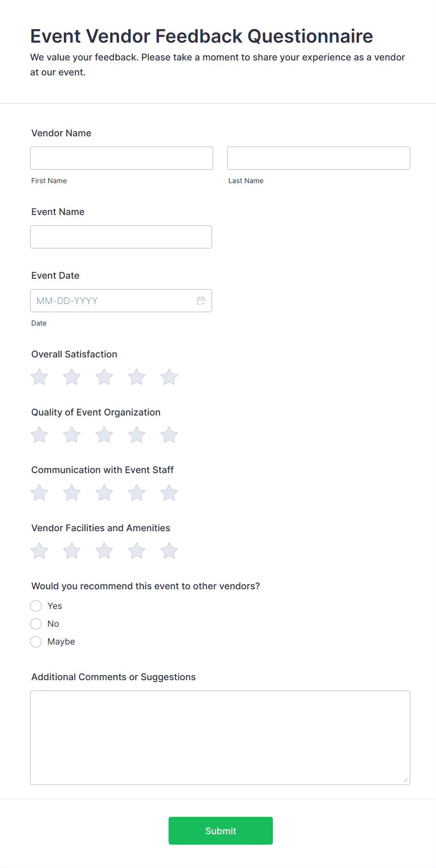Click the Submit button
The width and height of the screenshot is (436, 868).
[220, 831]
